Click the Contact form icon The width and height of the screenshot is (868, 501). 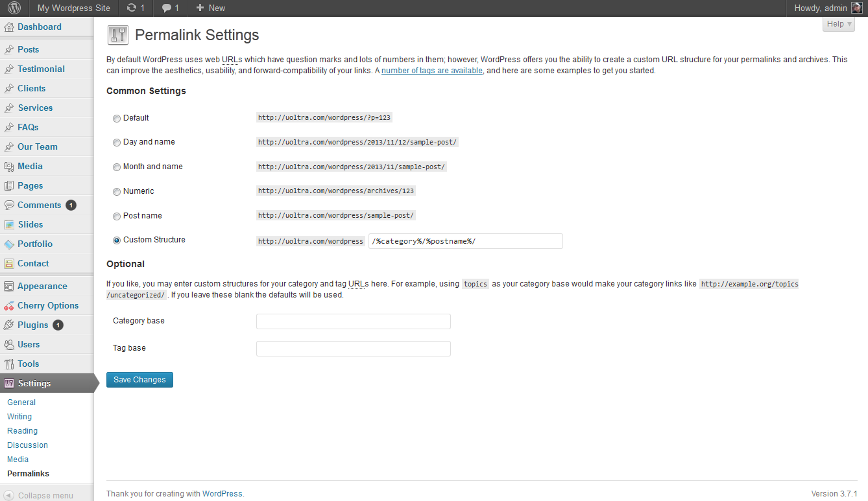click(9, 263)
